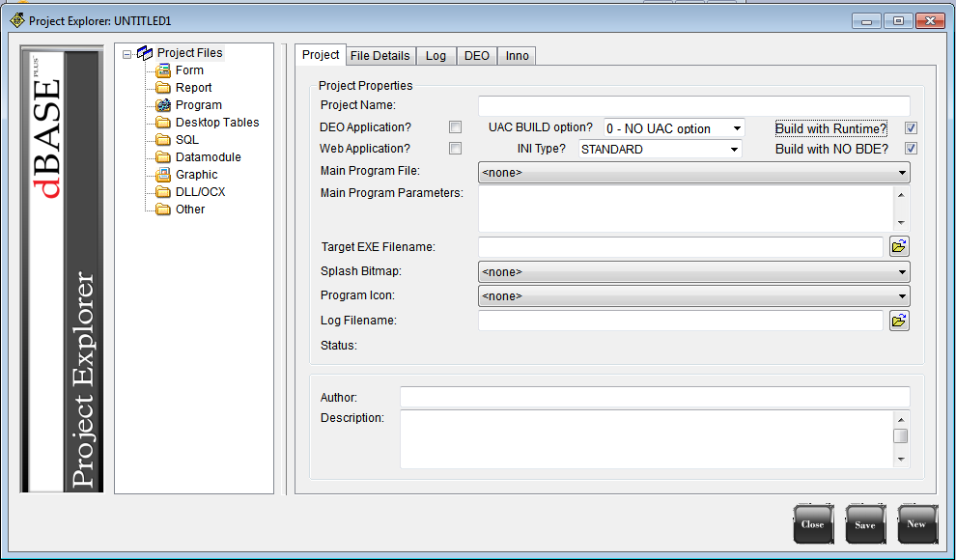956x560 pixels.
Task: Switch to the File Details tab
Action: point(380,55)
